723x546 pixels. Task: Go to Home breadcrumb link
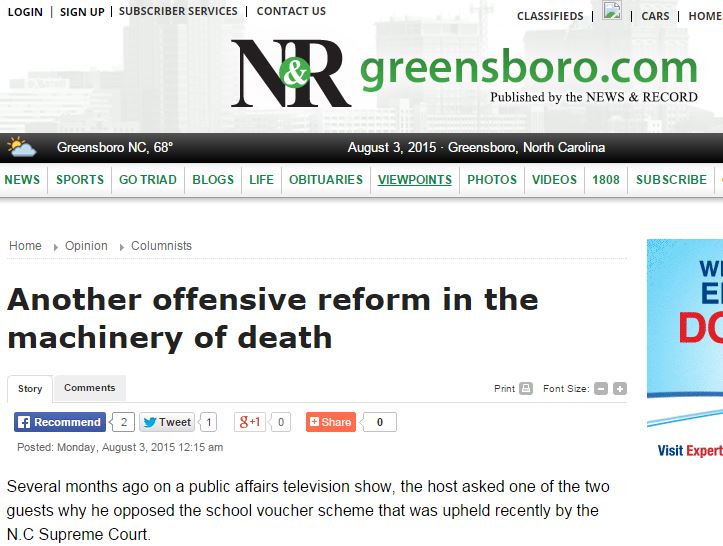[25, 246]
